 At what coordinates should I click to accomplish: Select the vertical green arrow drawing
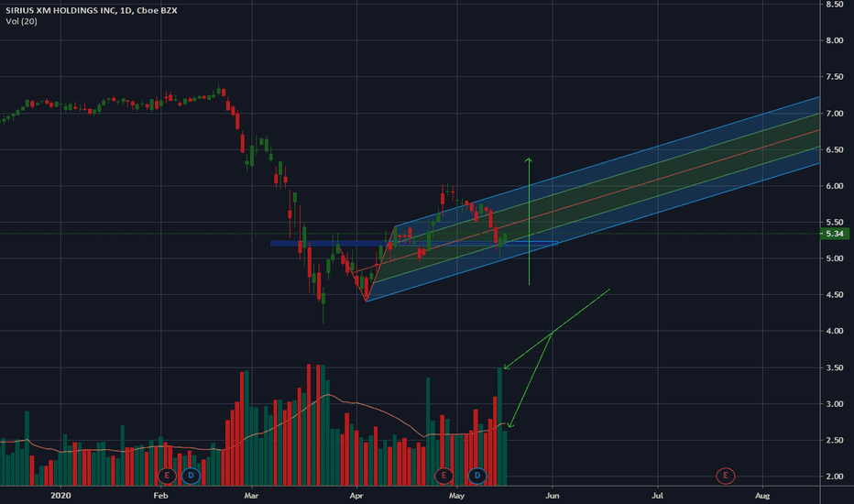[x=529, y=221]
